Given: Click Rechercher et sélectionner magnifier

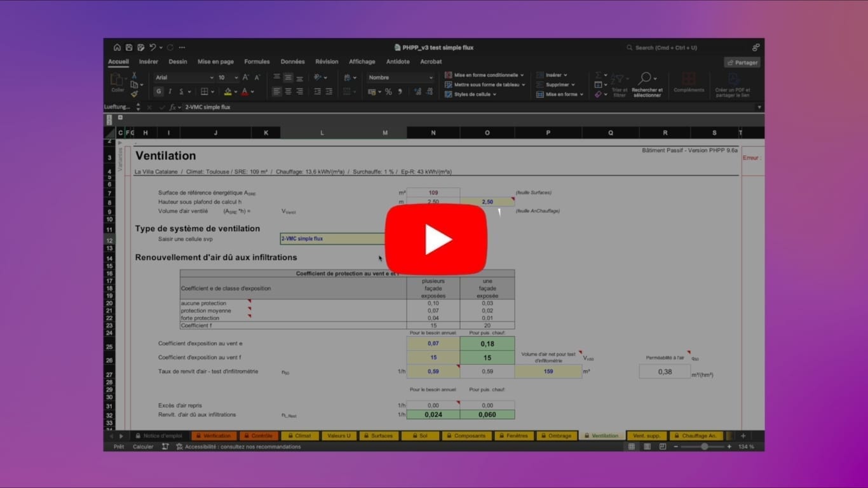Looking at the screenshot, I should (647, 84).
